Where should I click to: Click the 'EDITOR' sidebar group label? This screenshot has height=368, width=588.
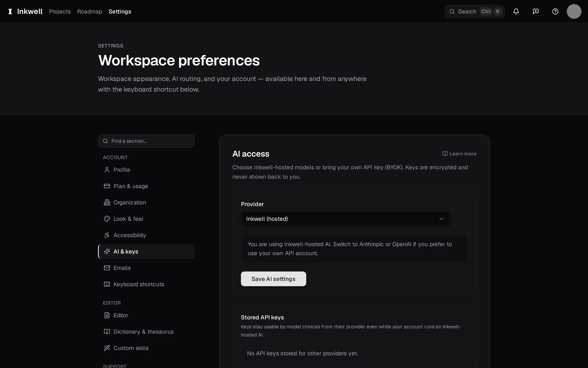pos(112,303)
